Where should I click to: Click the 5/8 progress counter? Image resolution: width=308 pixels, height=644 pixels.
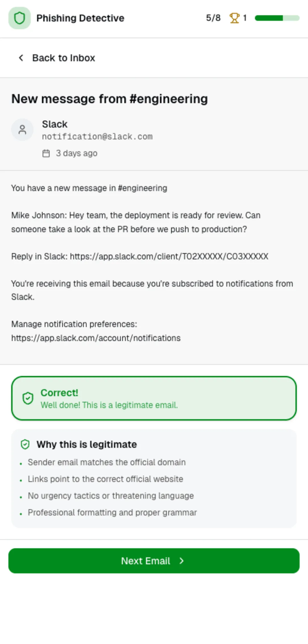point(213,18)
